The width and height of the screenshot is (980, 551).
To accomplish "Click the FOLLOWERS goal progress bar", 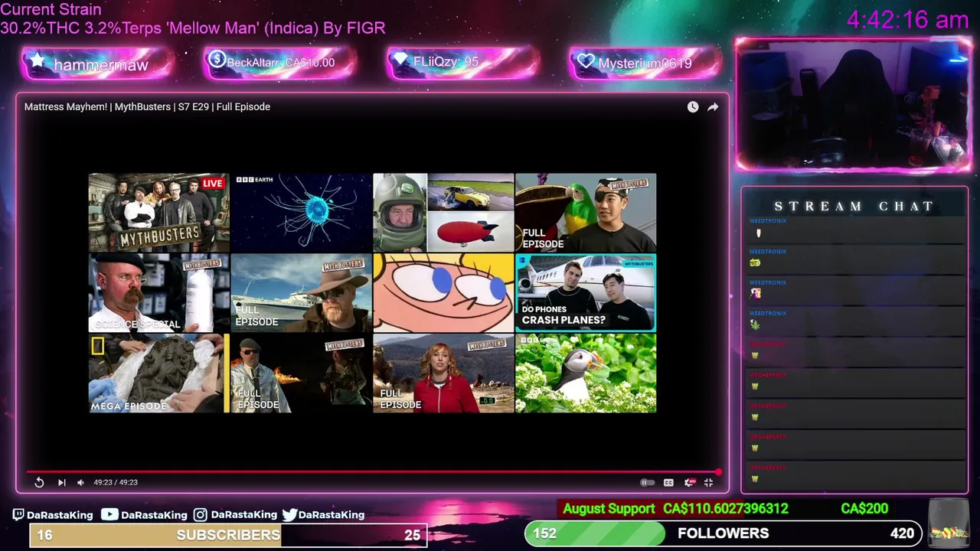I will click(x=724, y=533).
